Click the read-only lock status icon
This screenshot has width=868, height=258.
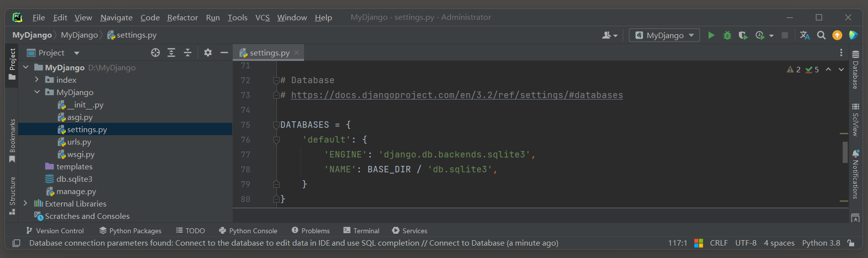coord(851,243)
